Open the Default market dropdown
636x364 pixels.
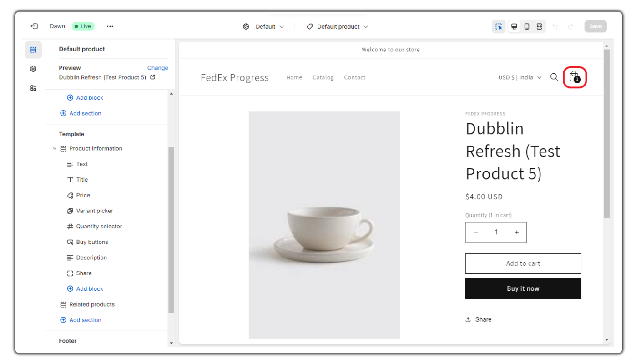pos(263,26)
